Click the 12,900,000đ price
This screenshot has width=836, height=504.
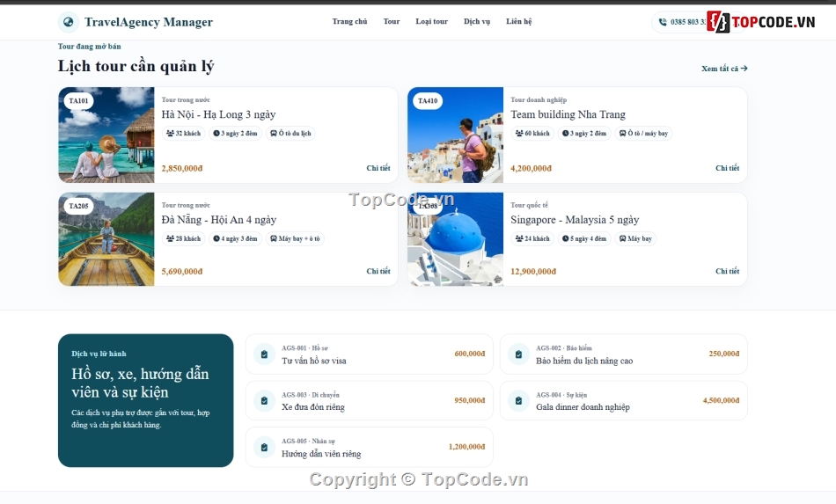pos(533,272)
